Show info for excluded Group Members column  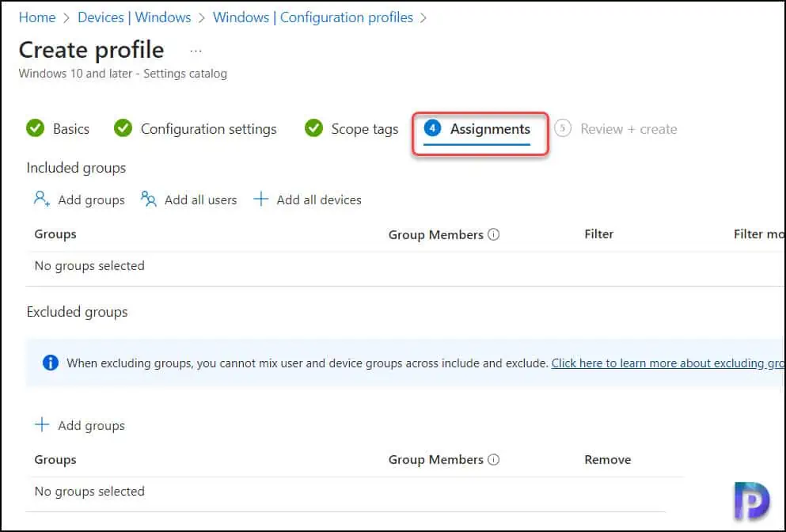pyautogui.click(x=494, y=459)
